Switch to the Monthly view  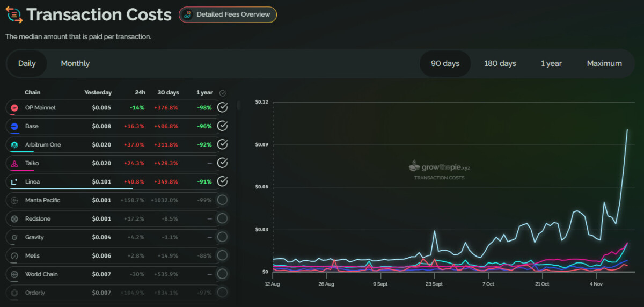75,63
